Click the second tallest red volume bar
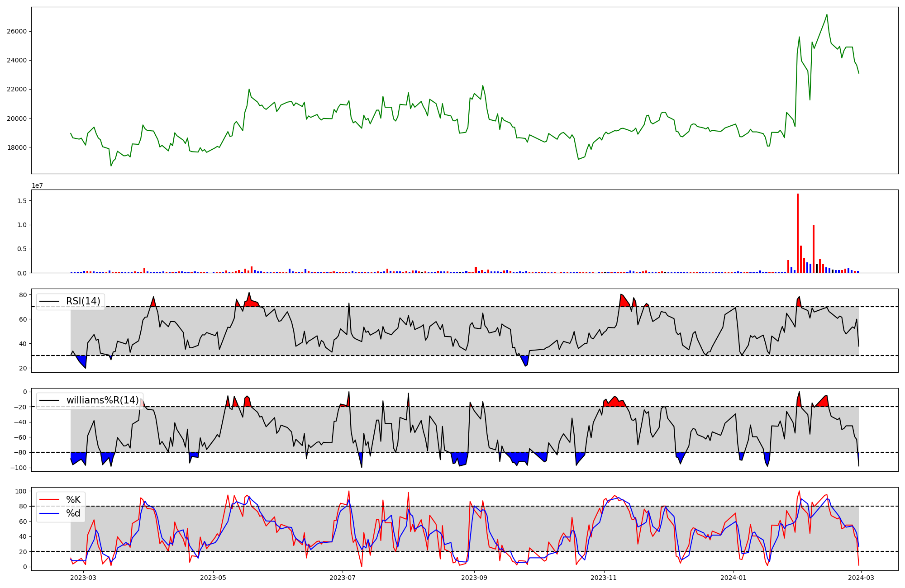This screenshot has height=588, width=905. 814,249
